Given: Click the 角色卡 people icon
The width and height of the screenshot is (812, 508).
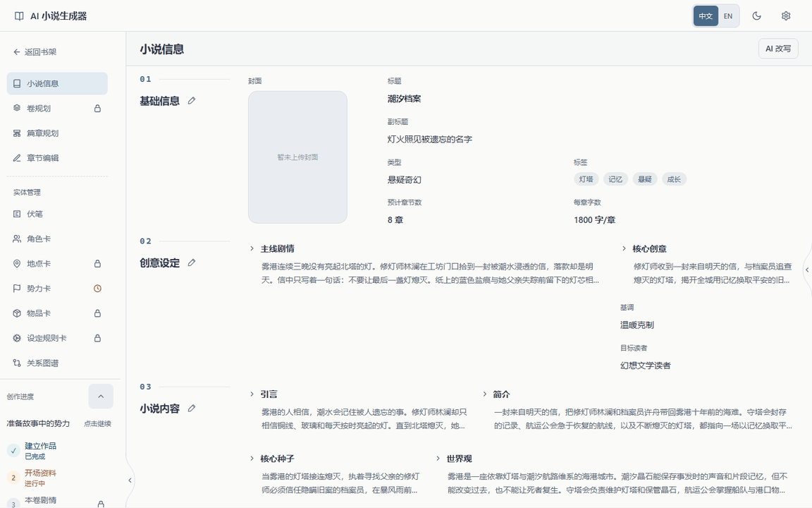Looking at the screenshot, I should click(x=17, y=239).
